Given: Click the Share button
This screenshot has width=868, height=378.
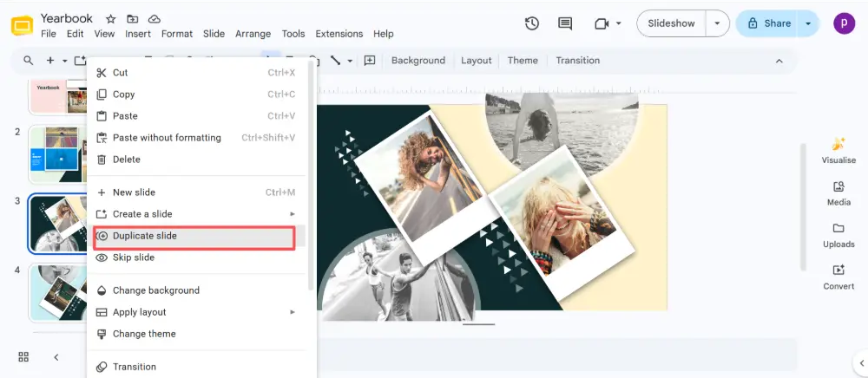Looking at the screenshot, I should point(768,23).
